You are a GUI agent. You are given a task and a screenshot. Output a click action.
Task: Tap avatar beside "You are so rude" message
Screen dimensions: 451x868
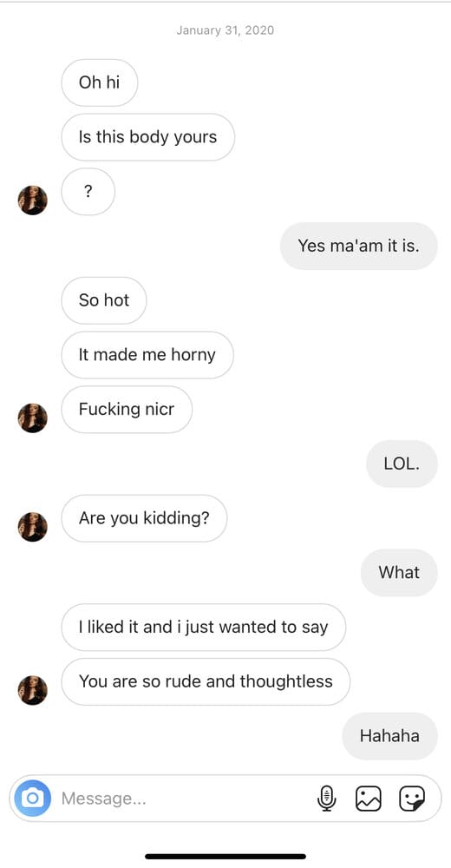click(33, 690)
